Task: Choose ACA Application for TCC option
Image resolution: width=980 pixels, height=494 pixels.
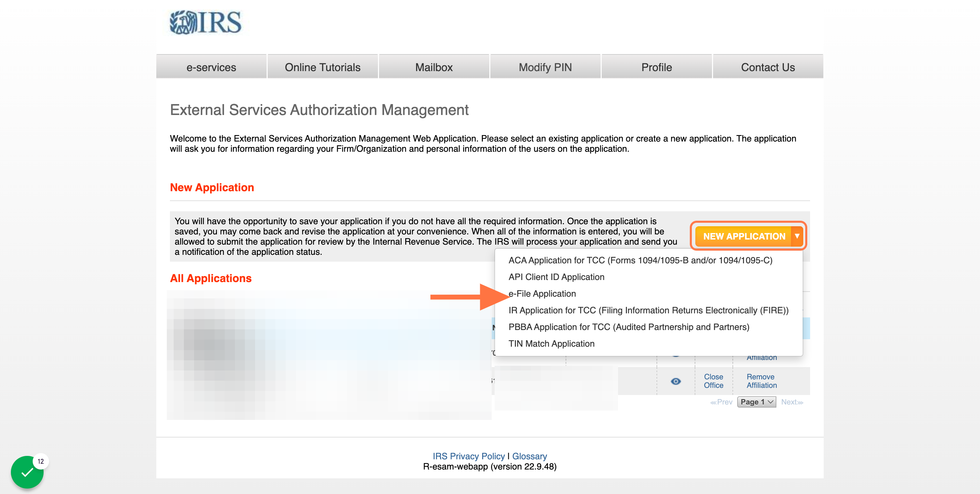Action: pyautogui.click(x=640, y=260)
